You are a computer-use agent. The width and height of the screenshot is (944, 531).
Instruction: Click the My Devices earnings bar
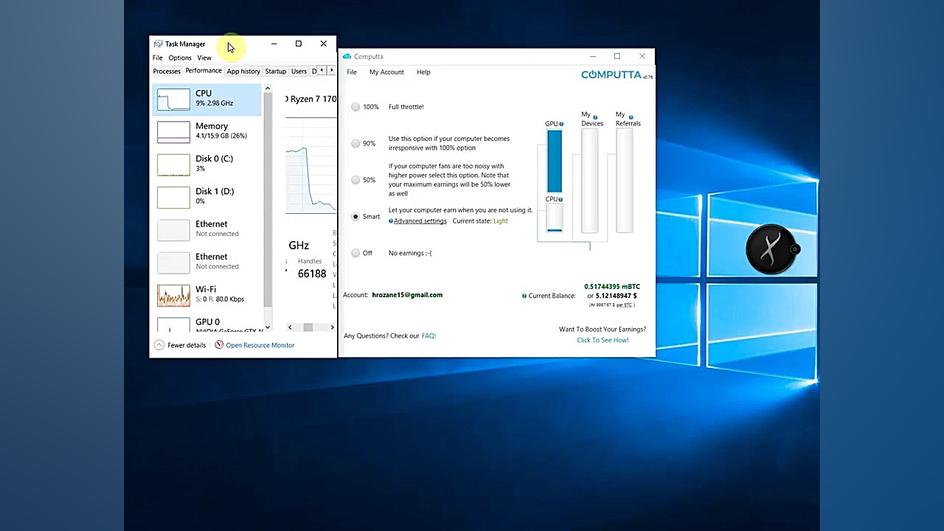point(590,181)
